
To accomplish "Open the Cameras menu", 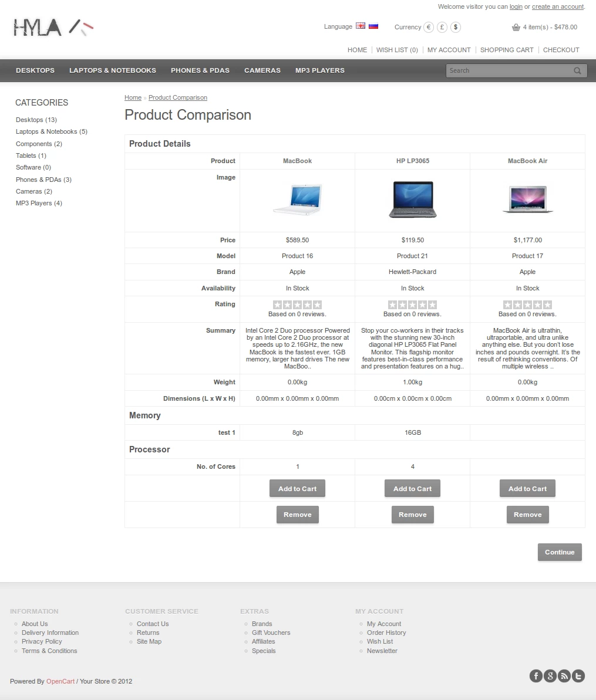I will tap(262, 70).
